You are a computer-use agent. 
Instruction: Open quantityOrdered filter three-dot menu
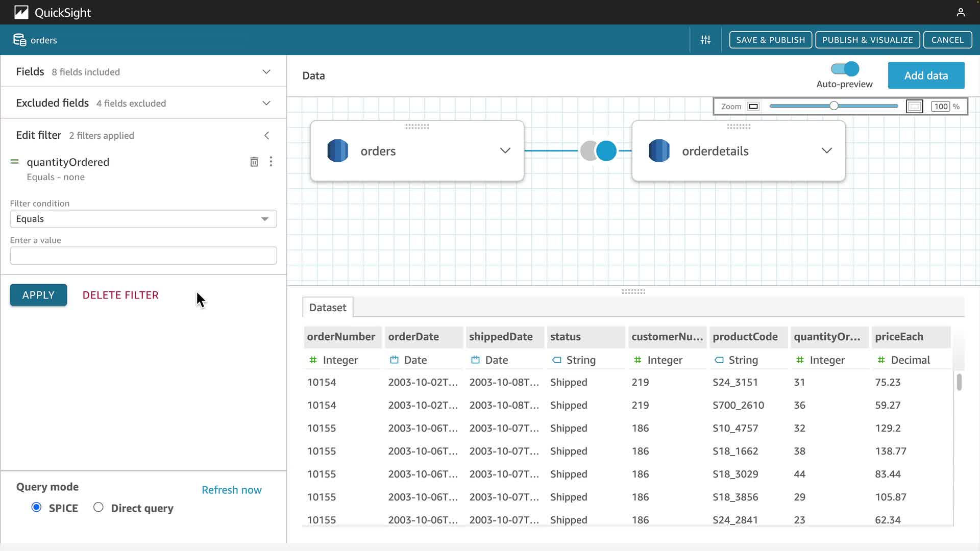click(x=271, y=162)
